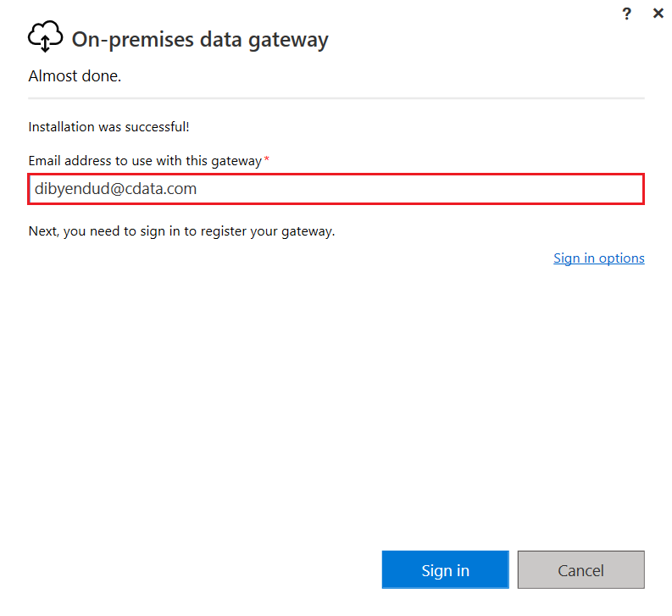Open the Sign in options link
This screenshot has width=672, height=616.
click(x=598, y=258)
